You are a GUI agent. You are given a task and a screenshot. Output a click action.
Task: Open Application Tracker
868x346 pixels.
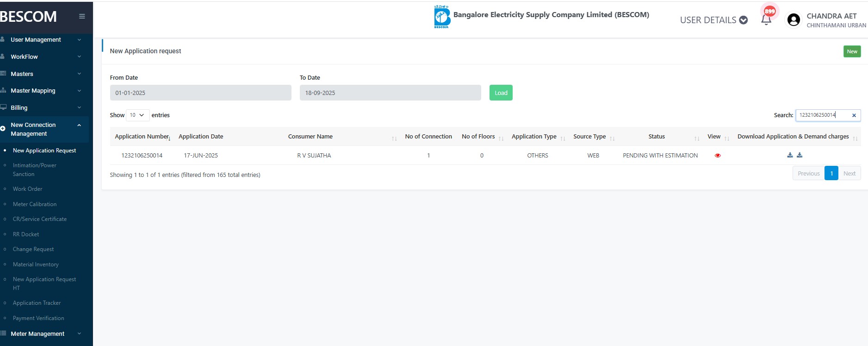click(x=37, y=303)
